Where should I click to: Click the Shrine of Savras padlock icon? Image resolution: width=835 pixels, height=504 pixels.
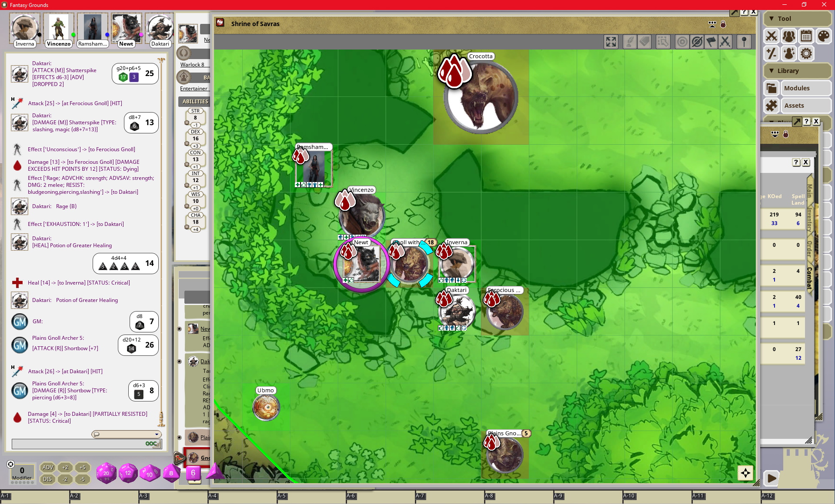pos(723,24)
